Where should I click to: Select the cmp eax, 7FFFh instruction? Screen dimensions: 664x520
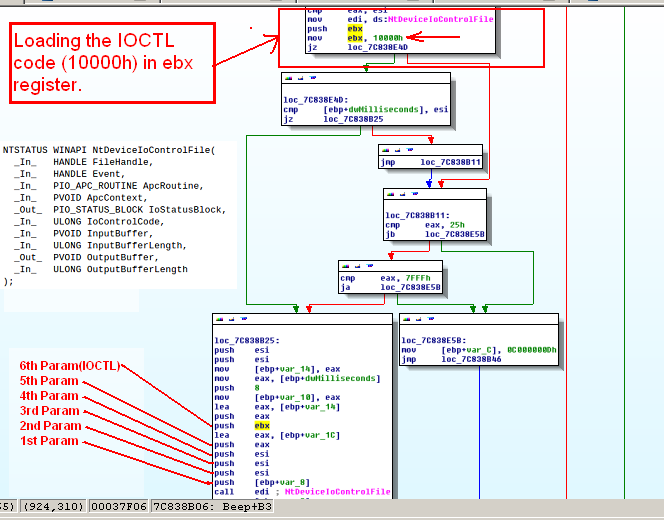pyautogui.click(x=385, y=279)
